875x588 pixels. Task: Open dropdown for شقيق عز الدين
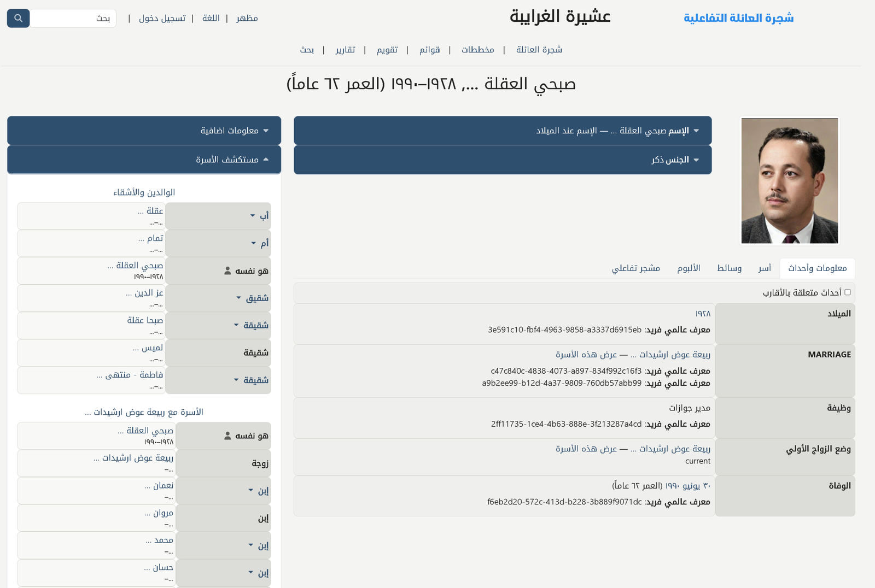[239, 298]
